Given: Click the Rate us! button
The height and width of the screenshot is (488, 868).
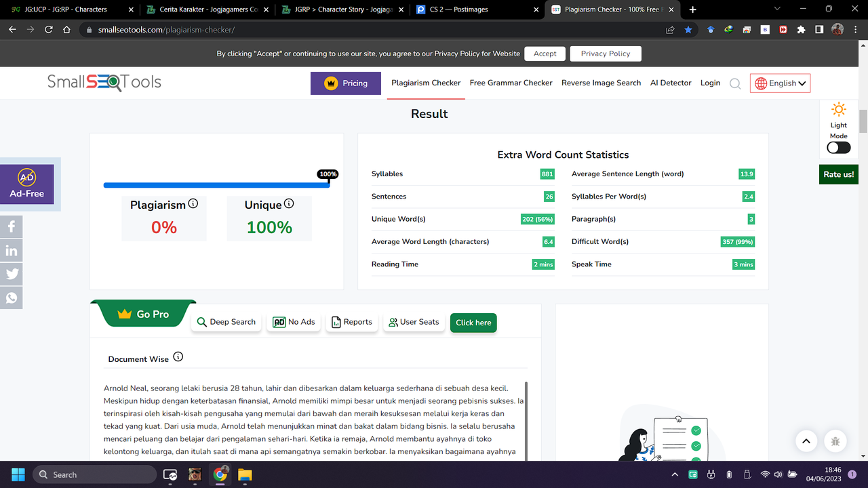Looking at the screenshot, I should [839, 174].
